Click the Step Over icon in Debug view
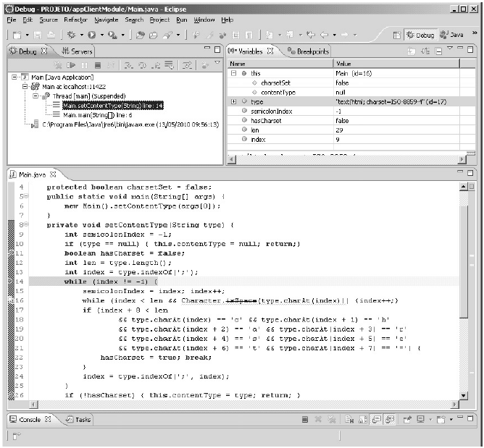Image resolution: width=484 pixels, height=448 pixels. click(x=141, y=65)
